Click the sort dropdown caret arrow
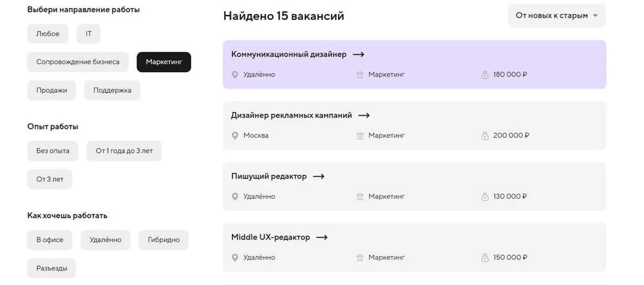 595,15
